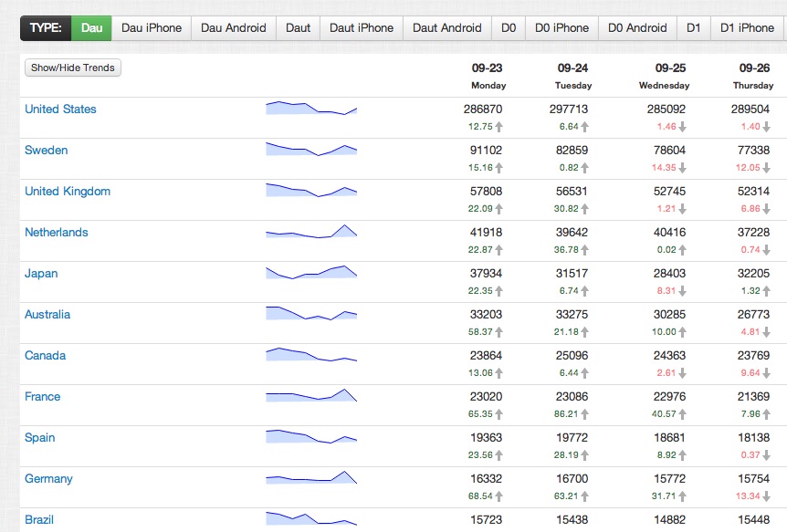Select the D0 iPhone tab
Viewport: 787px width, 532px height.
pos(561,28)
